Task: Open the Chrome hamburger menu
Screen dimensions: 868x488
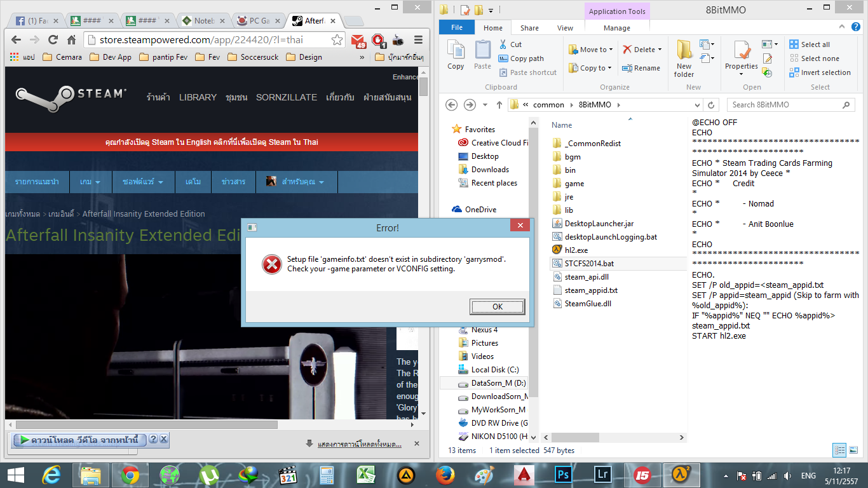Action: tap(417, 39)
